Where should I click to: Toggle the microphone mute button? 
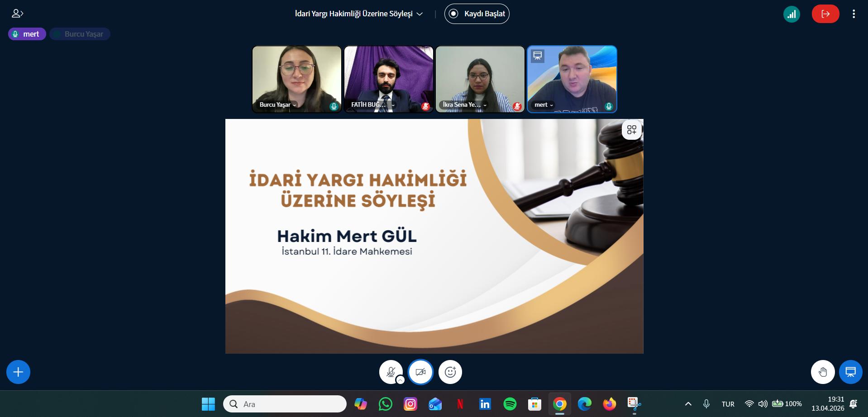pyautogui.click(x=390, y=371)
